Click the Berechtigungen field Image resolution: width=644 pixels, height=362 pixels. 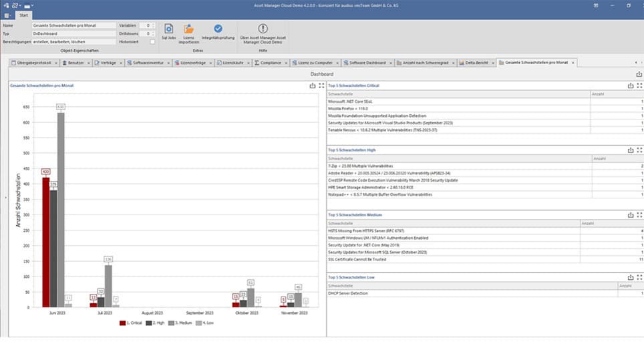(x=74, y=41)
